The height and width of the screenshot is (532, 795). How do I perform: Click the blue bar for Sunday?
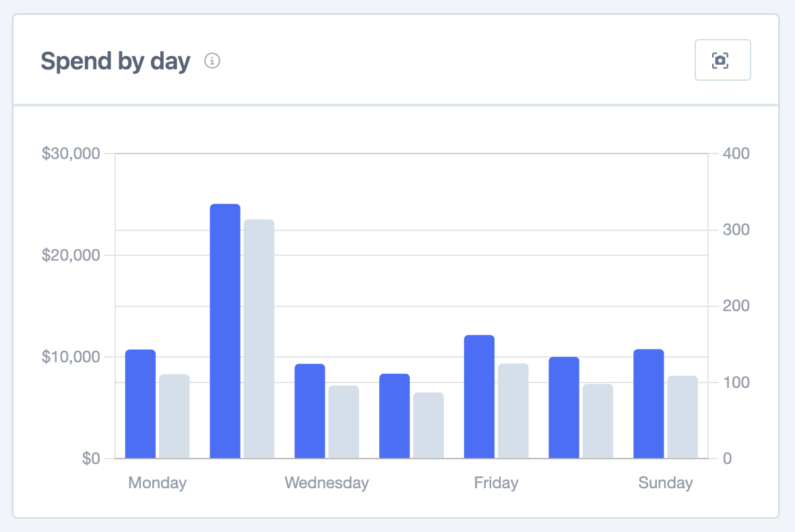[649, 403]
